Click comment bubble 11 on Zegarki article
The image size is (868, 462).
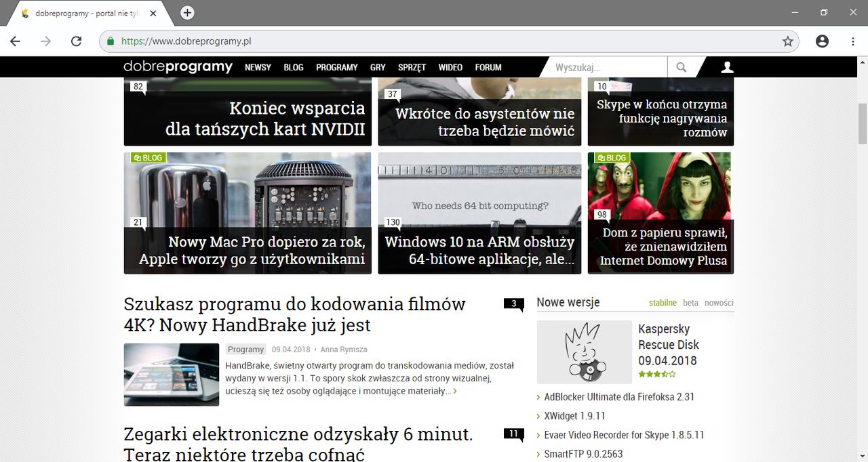[514, 434]
